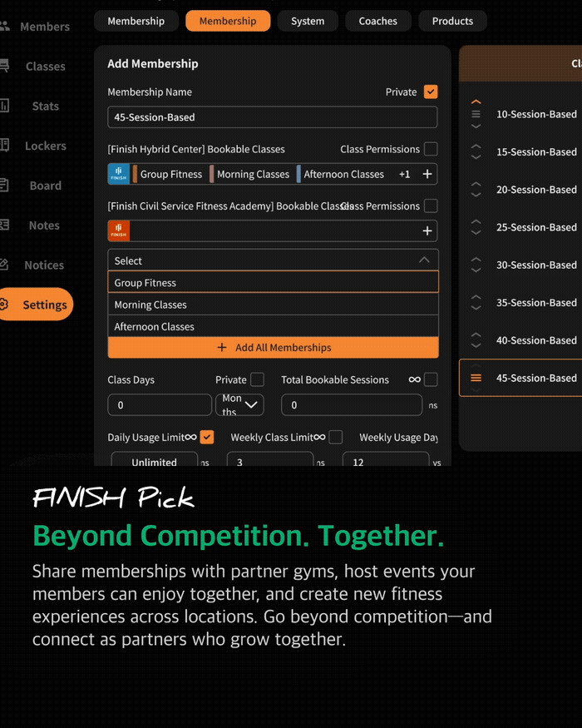Select 40-Session-Based in the list
Viewport: 582px width, 728px height.
pos(536,339)
